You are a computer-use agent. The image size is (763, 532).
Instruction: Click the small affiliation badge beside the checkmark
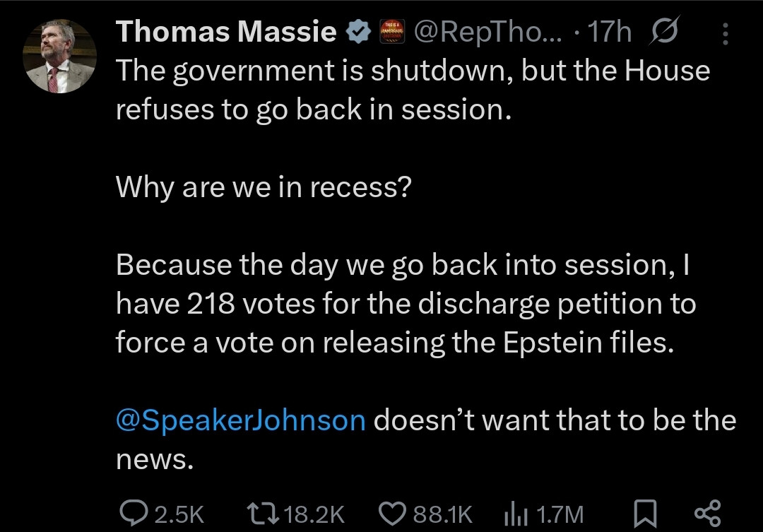(392, 32)
